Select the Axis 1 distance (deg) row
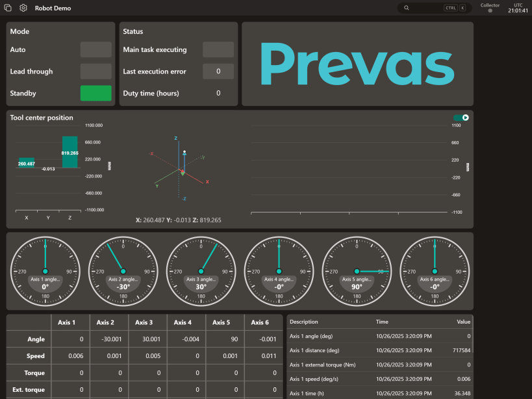Screen dimensions: 532x399 (379, 350)
